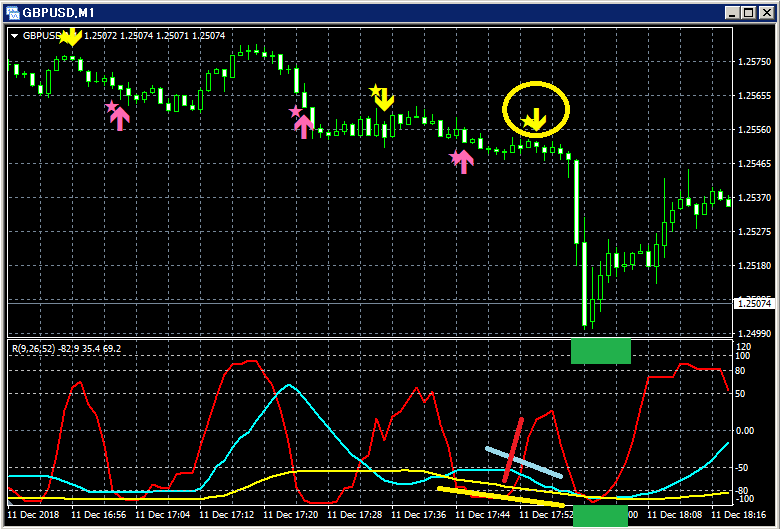Click the 11 Dec 17:12 time label
The image size is (780, 529).
226,514
